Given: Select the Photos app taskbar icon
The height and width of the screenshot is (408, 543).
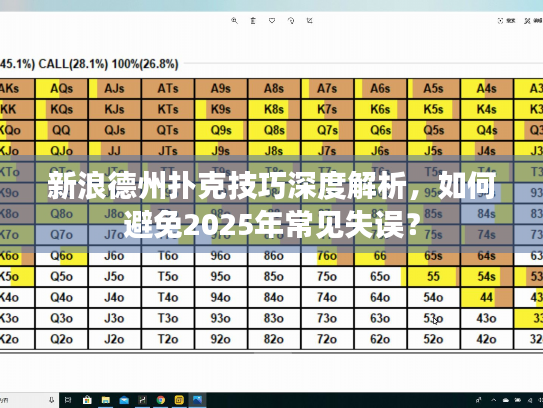Looking at the screenshot, I should click(197, 400).
